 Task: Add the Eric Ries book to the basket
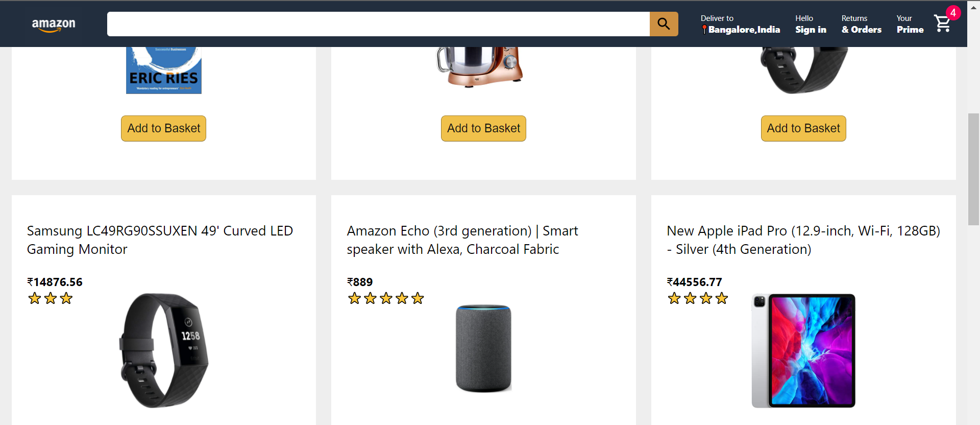coord(163,128)
